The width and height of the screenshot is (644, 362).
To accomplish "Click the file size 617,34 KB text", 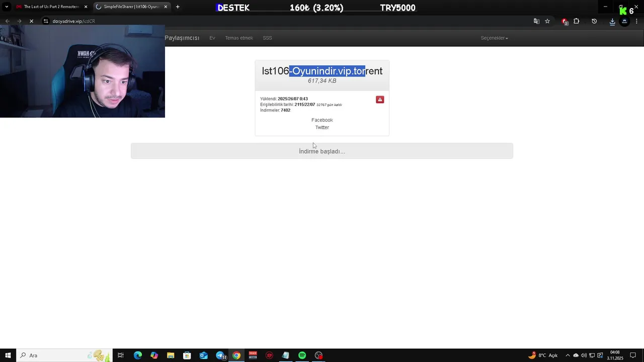I will coord(322,81).
